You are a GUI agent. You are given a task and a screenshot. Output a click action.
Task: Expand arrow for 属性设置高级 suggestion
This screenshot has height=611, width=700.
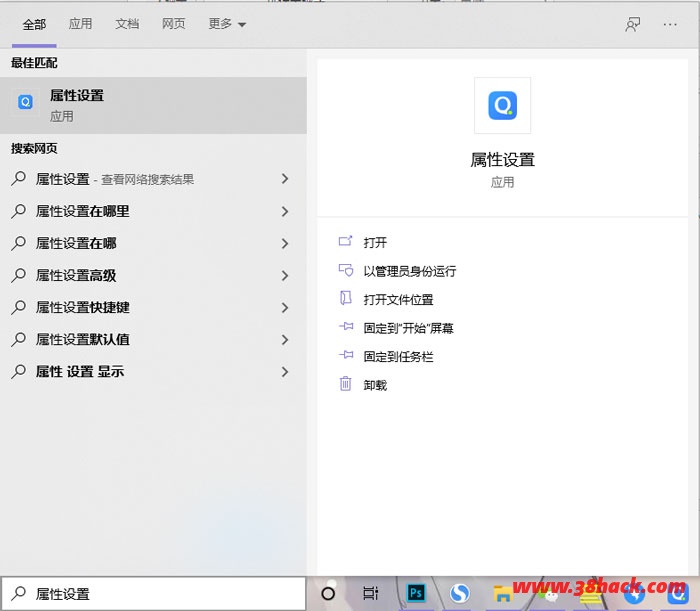pos(285,275)
